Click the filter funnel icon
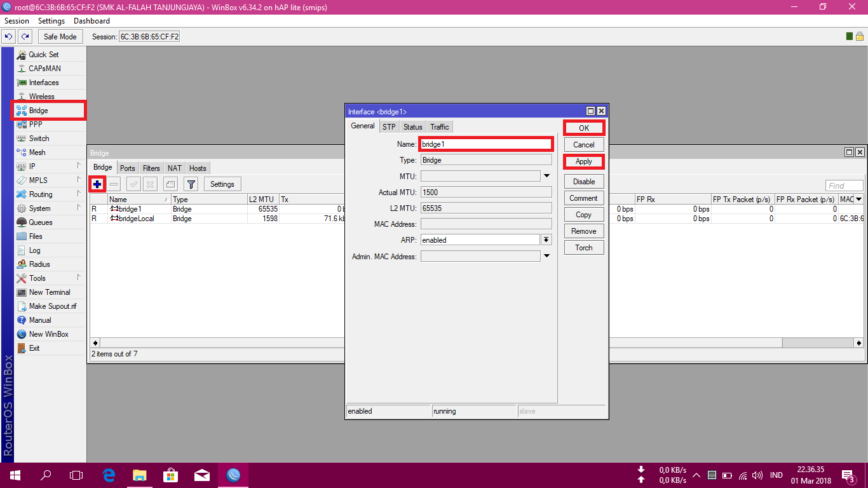The width and height of the screenshot is (868, 488). 191,184
